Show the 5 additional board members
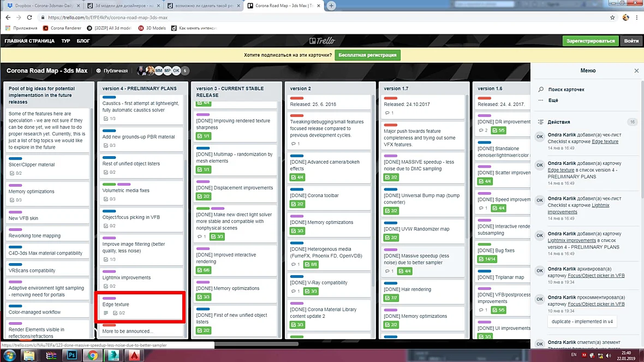This screenshot has height=362, width=644. click(185, 70)
